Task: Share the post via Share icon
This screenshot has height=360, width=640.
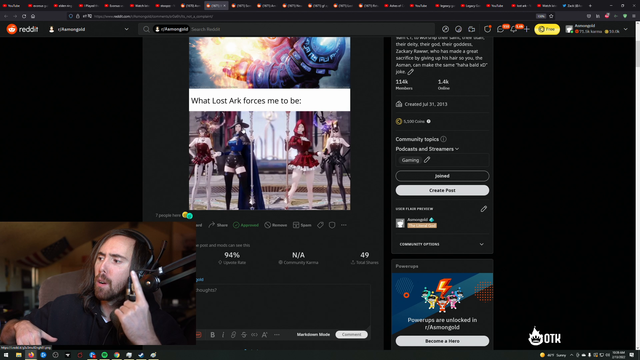Action: click(x=218, y=225)
